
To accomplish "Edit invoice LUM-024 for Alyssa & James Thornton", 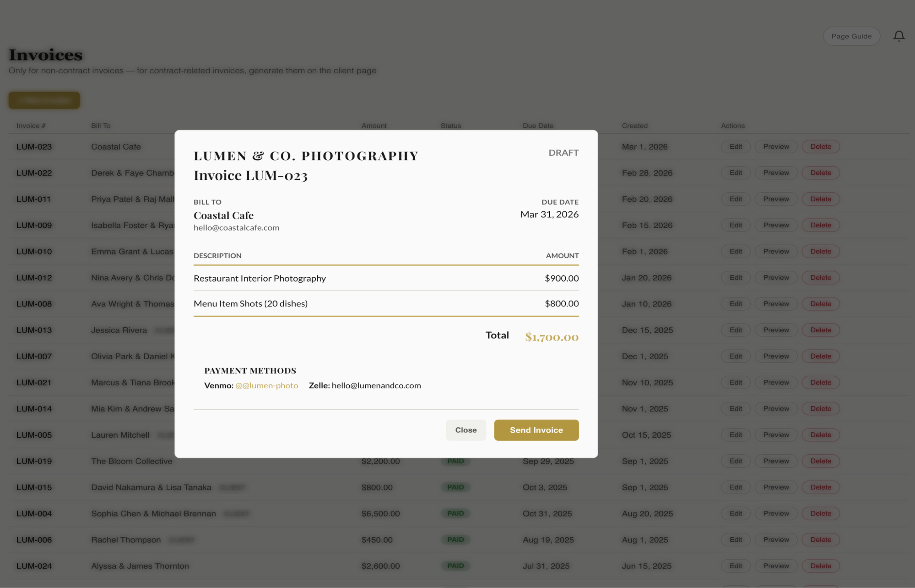I will pyautogui.click(x=735, y=566).
